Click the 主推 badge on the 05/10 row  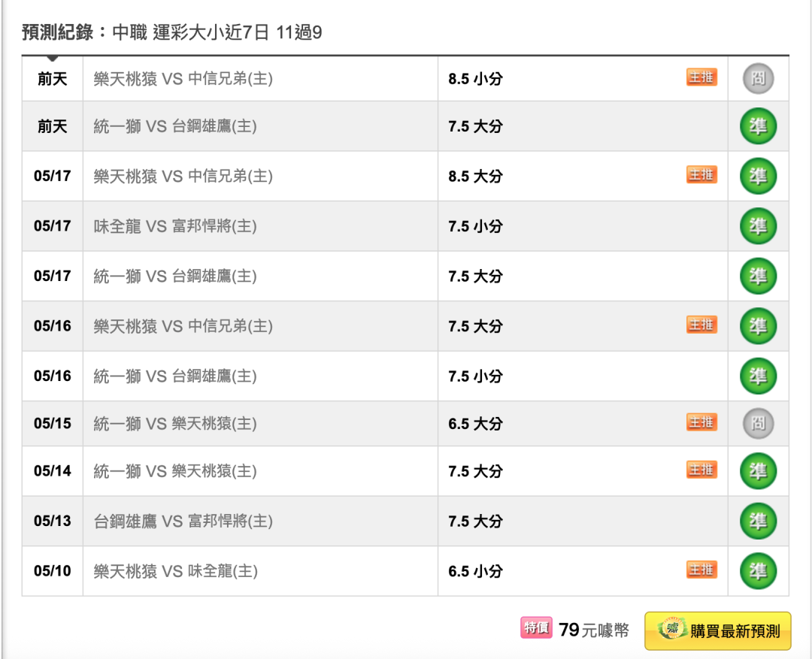701,570
